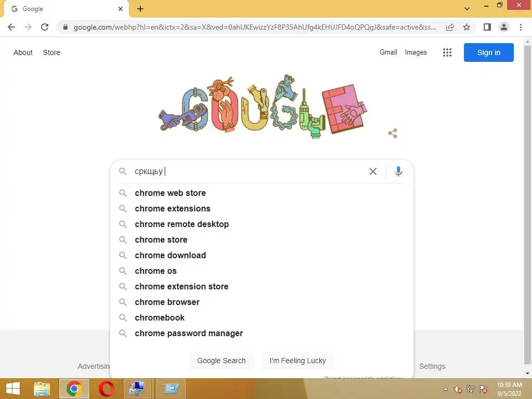Open the Gmail link
This screenshot has height=399, width=532.
pyautogui.click(x=388, y=52)
